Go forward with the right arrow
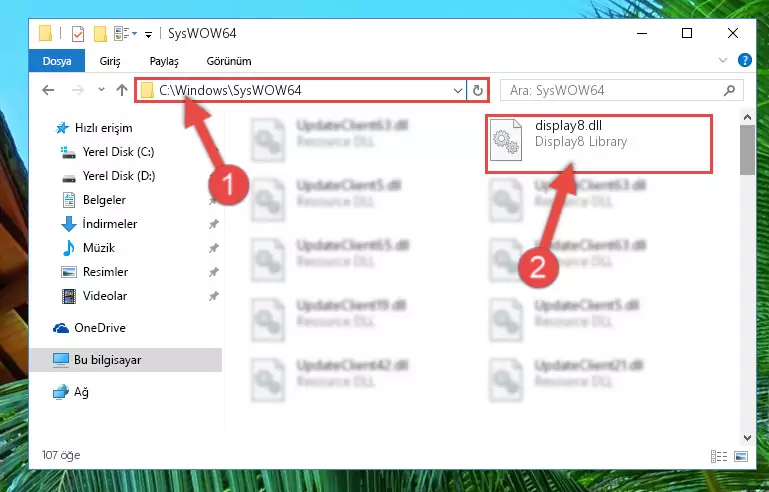This screenshot has width=769, height=492. pos(77,90)
